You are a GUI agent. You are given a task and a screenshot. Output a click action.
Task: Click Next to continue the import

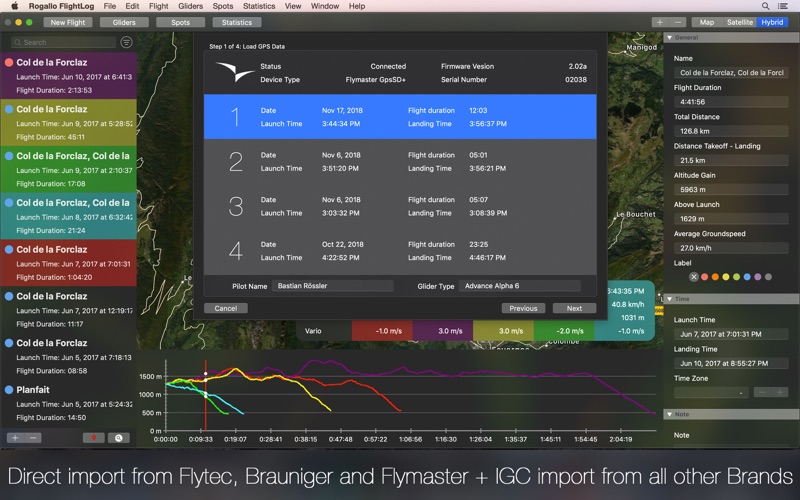pyautogui.click(x=574, y=308)
